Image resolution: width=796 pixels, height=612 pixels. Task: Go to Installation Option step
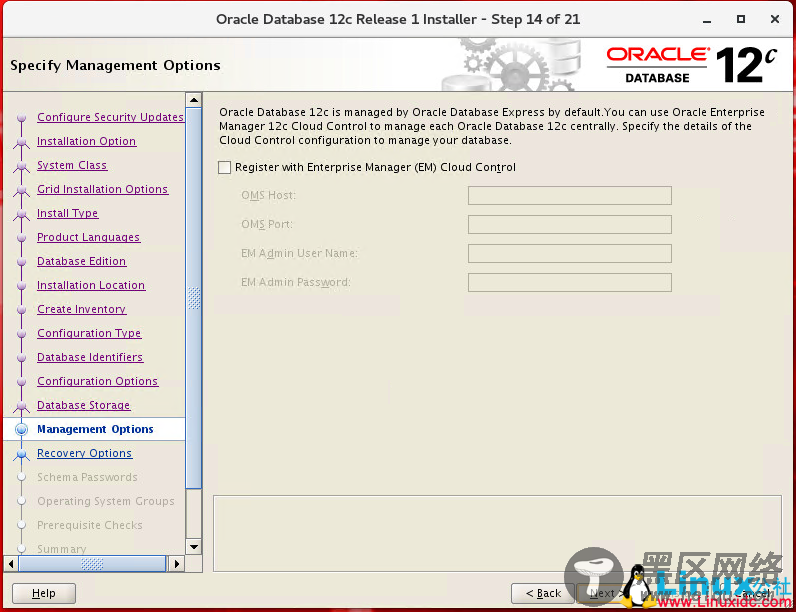click(x=86, y=141)
